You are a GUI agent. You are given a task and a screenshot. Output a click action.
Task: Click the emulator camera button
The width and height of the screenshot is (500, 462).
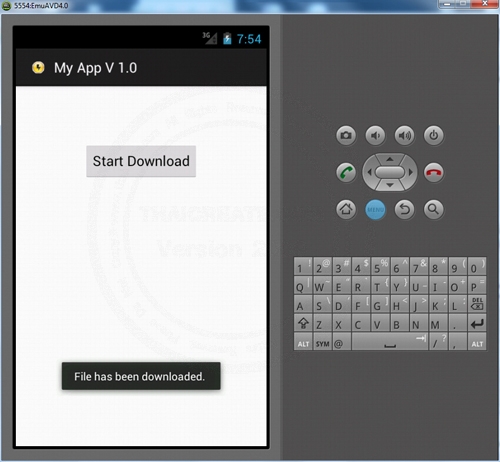click(346, 135)
